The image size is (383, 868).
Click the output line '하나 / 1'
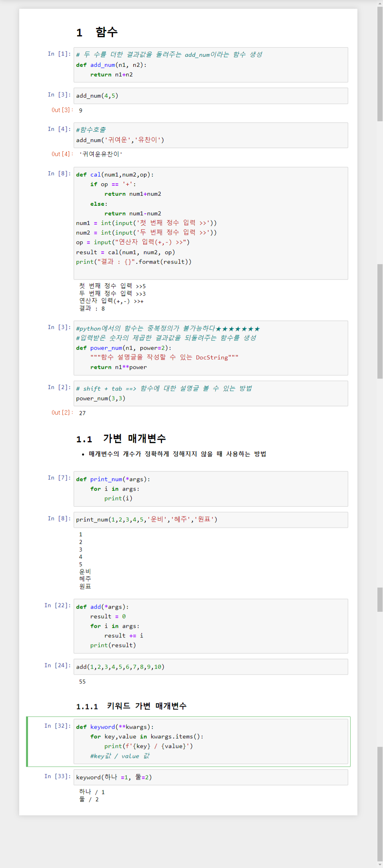pos(92,792)
